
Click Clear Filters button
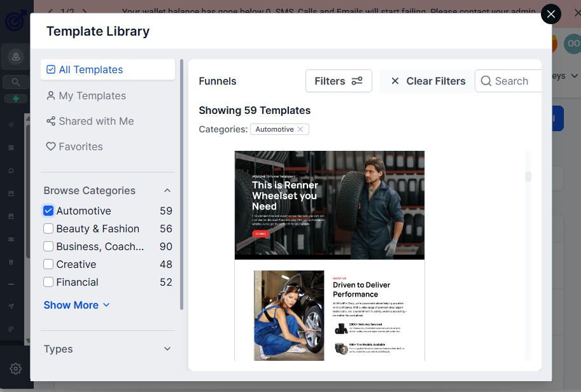point(428,81)
